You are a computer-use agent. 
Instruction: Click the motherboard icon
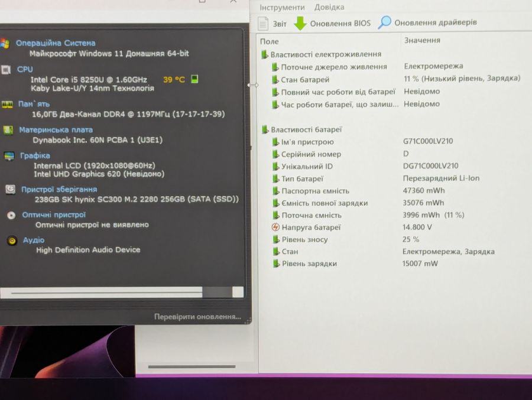click(x=8, y=130)
